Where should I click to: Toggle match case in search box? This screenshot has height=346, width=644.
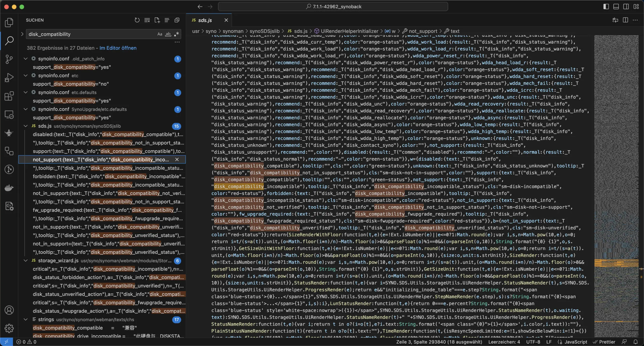(x=160, y=34)
